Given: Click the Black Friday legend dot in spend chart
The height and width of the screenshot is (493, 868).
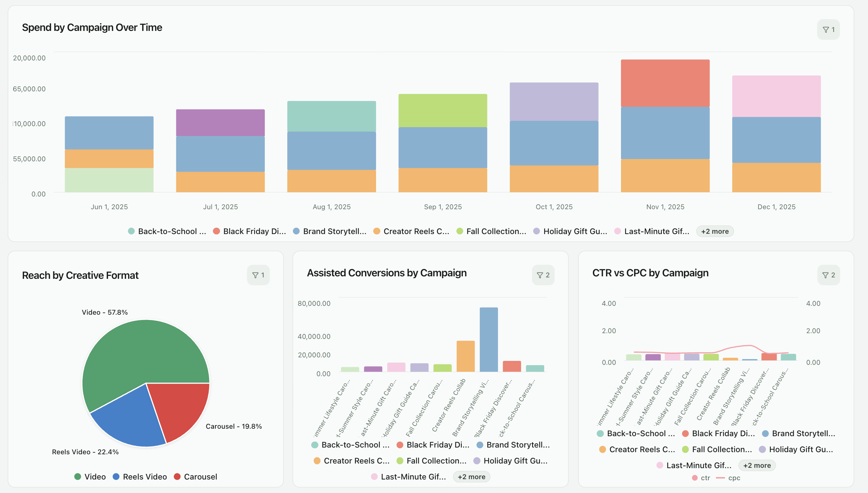Looking at the screenshot, I should tap(216, 231).
